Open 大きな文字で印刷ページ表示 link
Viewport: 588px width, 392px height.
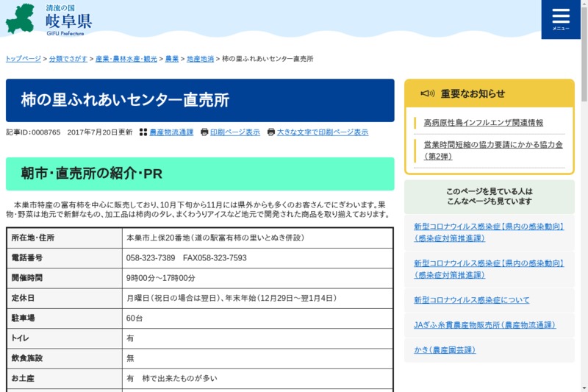pos(323,132)
